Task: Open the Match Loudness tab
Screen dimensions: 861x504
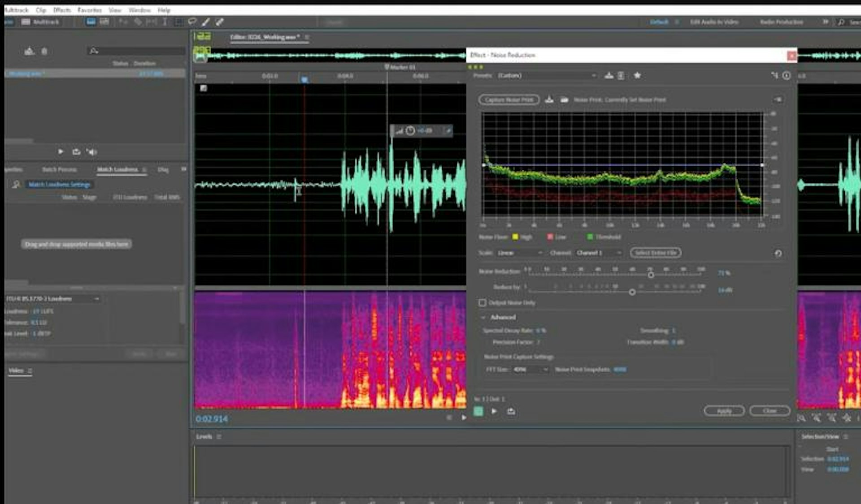Action: [x=117, y=169]
